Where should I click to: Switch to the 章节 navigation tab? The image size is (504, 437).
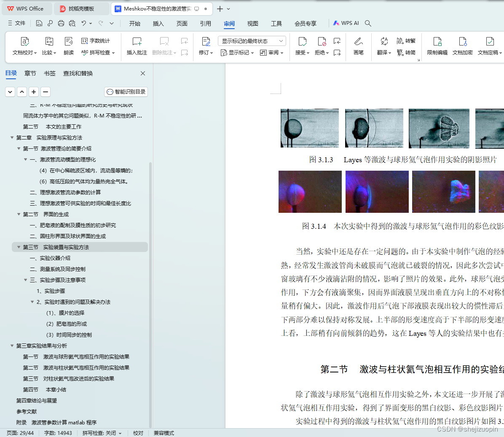[x=30, y=73]
